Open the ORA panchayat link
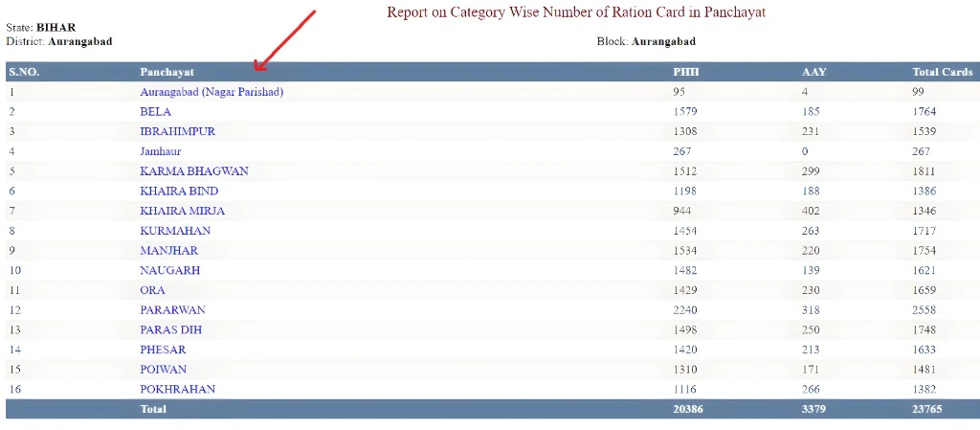This screenshot has width=980, height=430. click(152, 290)
